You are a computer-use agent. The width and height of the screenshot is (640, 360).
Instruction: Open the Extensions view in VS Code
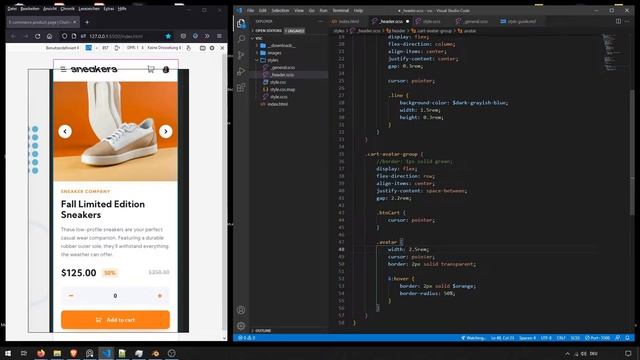[241, 87]
